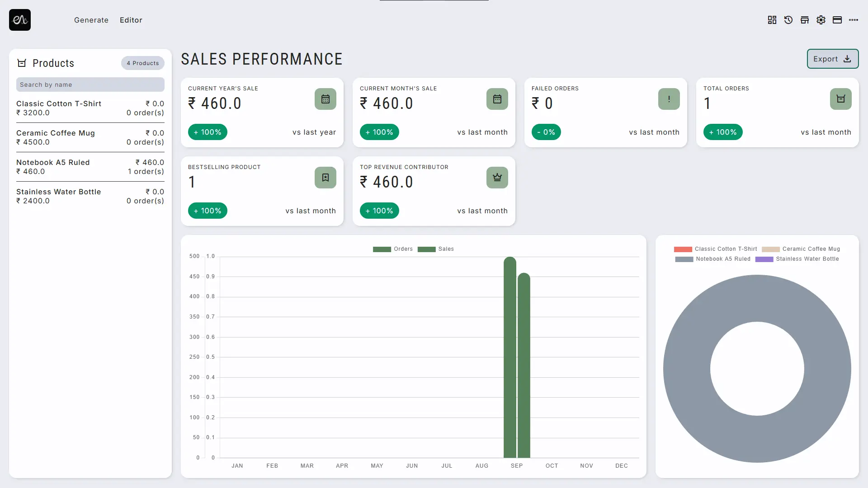Click the vs last year label
Image resolution: width=868 pixels, height=488 pixels.
(314, 132)
